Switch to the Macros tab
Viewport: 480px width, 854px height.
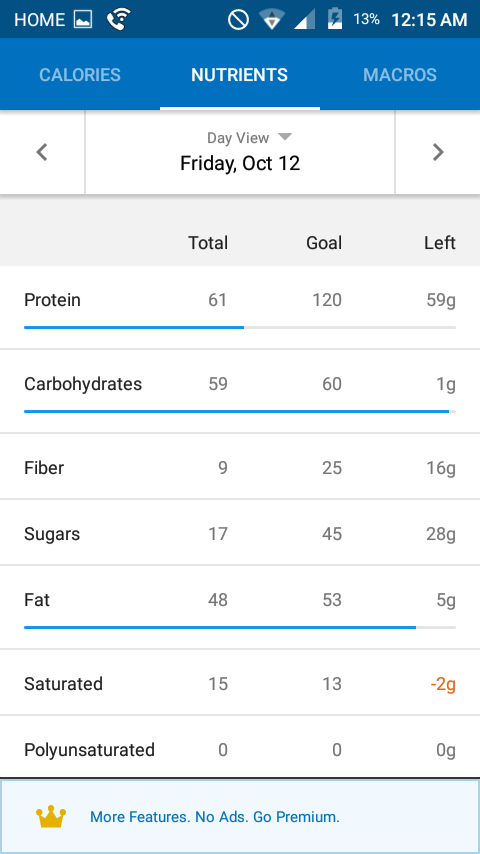point(400,75)
